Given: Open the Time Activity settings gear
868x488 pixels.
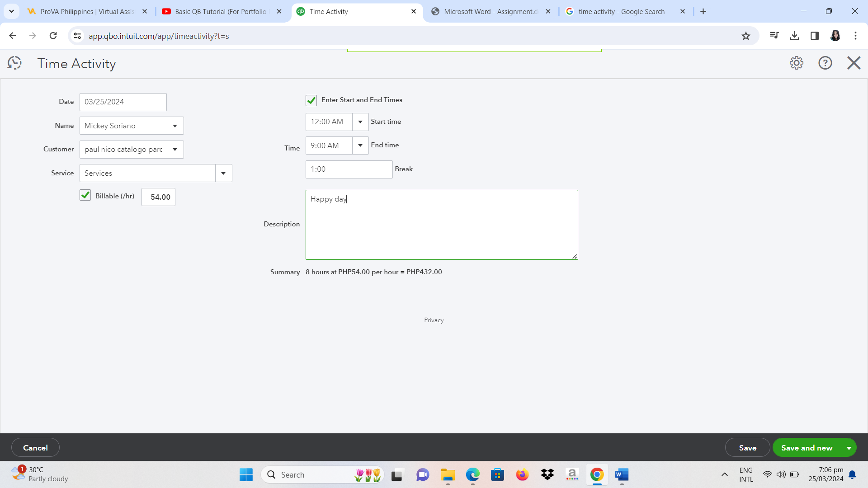Looking at the screenshot, I should [796, 63].
